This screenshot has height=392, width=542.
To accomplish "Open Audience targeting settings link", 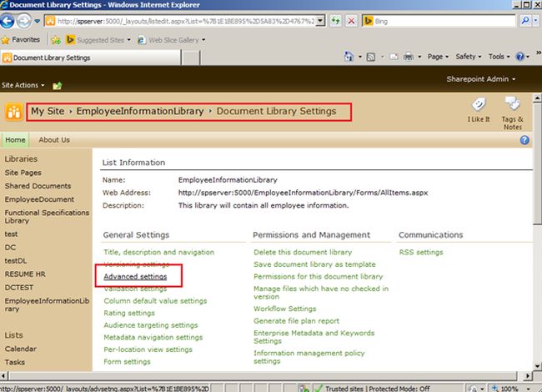I will [x=151, y=324].
